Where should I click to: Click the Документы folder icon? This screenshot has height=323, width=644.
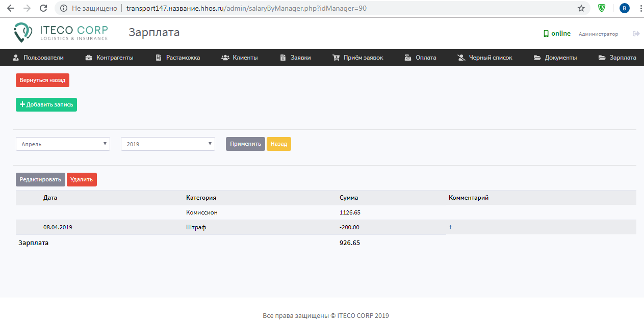pyautogui.click(x=537, y=58)
